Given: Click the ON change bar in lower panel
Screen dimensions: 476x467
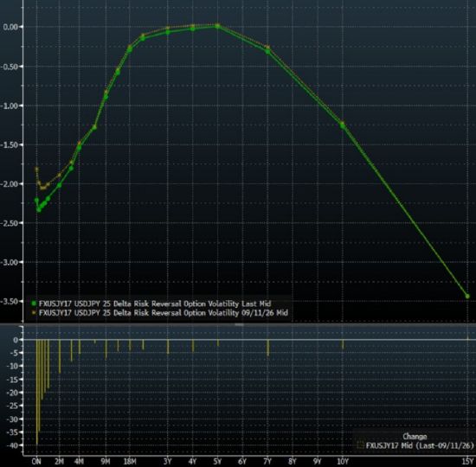Looking at the screenshot, I should [37, 393].
